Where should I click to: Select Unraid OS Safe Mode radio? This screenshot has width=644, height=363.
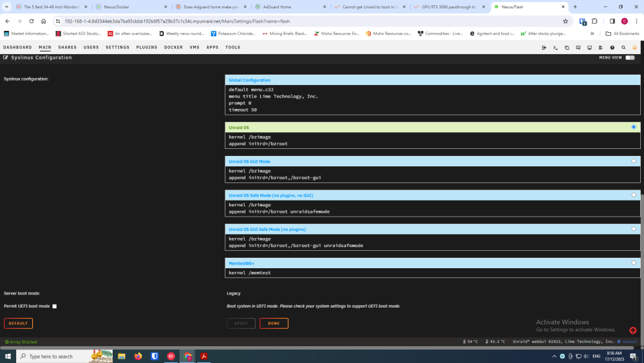pyautogui.click(x=634, y=195)
